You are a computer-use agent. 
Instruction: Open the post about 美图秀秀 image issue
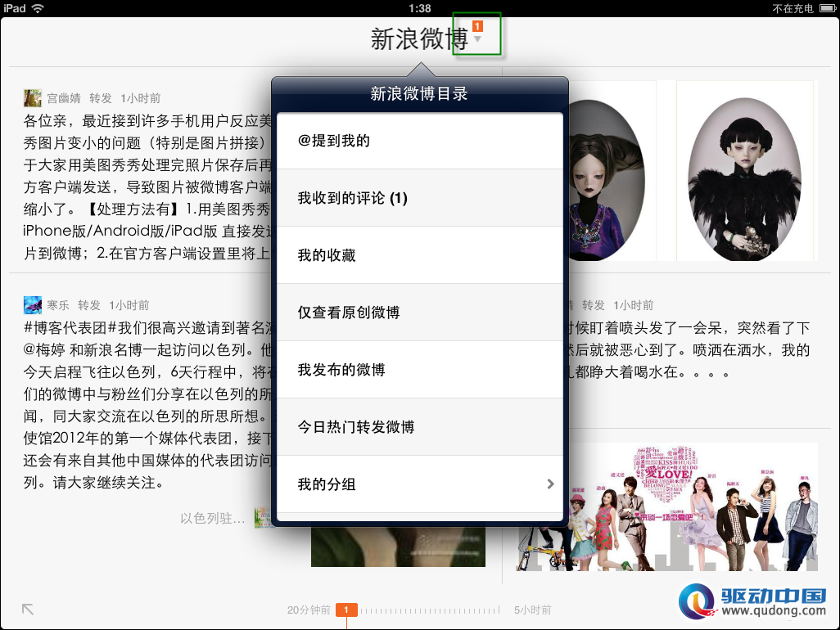(x=148, y=187)
